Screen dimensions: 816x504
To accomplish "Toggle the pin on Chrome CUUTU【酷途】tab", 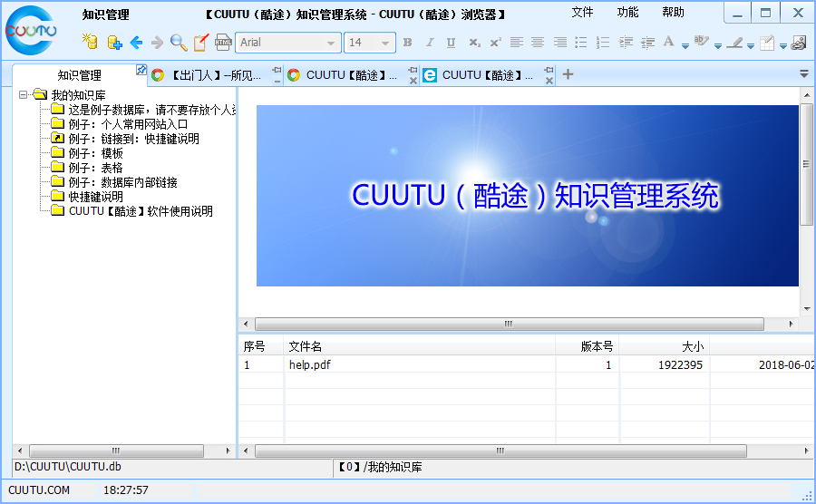I will (413, 70).
